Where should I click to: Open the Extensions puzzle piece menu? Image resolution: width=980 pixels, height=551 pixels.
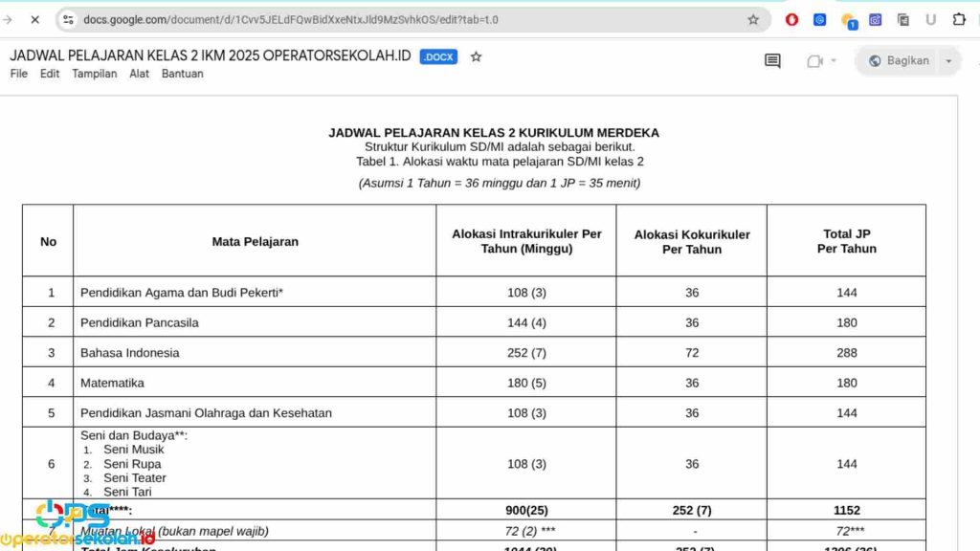pyautogui.click(x=959, y=20)
